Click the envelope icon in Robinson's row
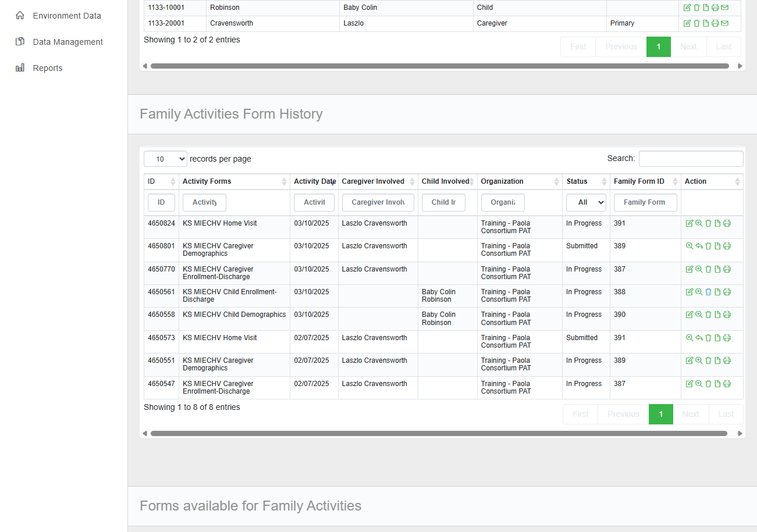This screenshot has height=532, width=757. click(724, 8)
